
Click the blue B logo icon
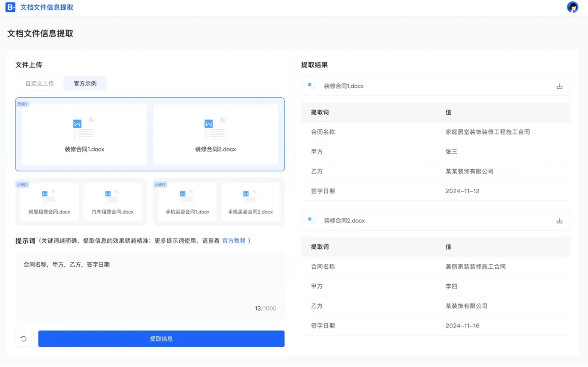10,7
